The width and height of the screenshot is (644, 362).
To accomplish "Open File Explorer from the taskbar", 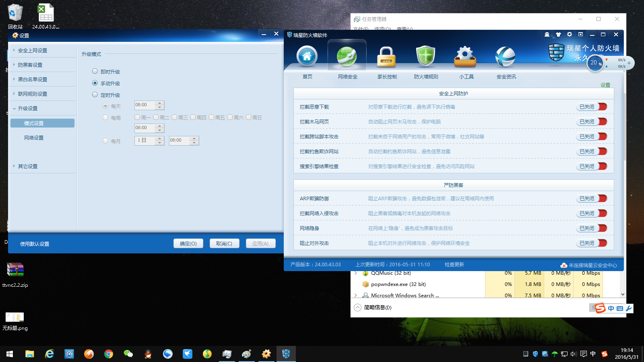I will [x=29, y=354].
